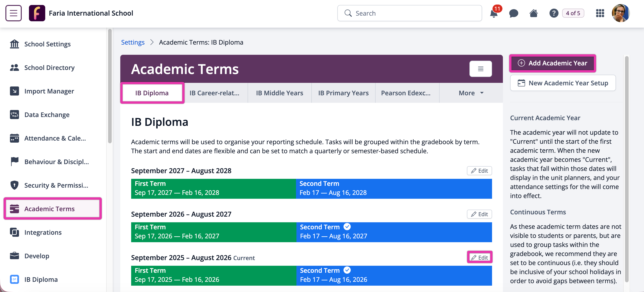Click the Attendance calendar icon
The image size is (644, 292).
pos(14,138)
